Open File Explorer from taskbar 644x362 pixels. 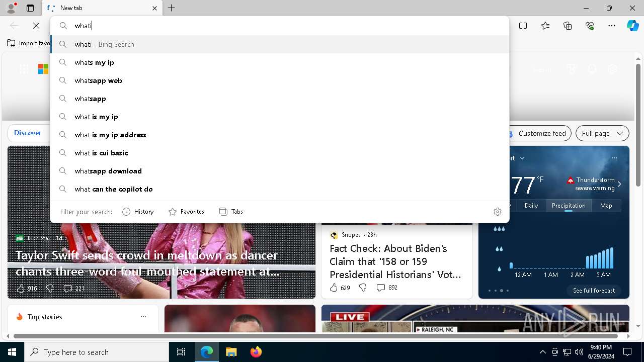coord(231,352)
